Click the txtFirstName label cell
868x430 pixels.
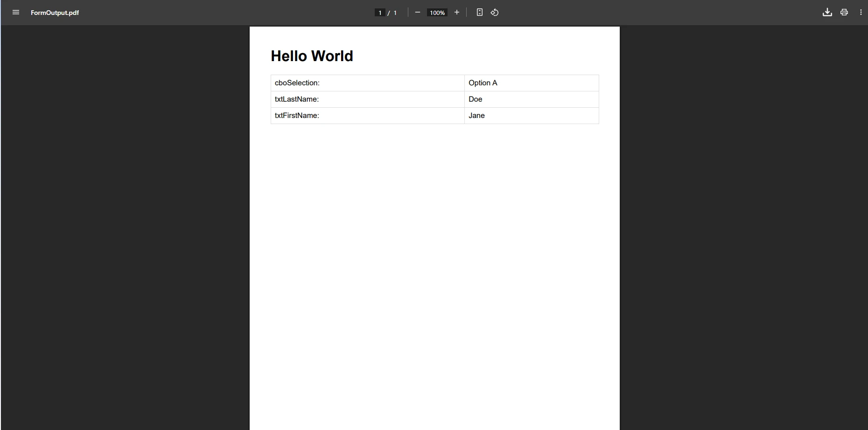[x=297, y=115]
